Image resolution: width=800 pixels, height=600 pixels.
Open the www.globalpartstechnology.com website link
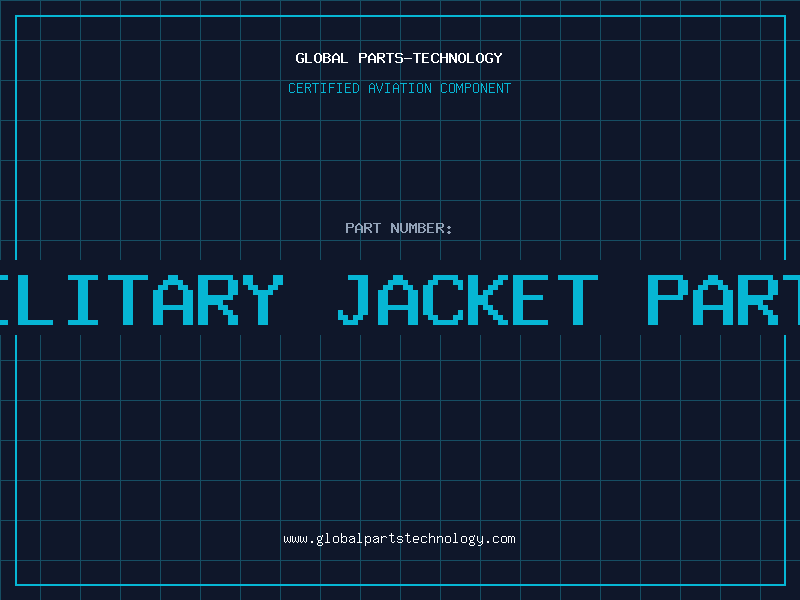pyautogui.click(x=399, y=539)
